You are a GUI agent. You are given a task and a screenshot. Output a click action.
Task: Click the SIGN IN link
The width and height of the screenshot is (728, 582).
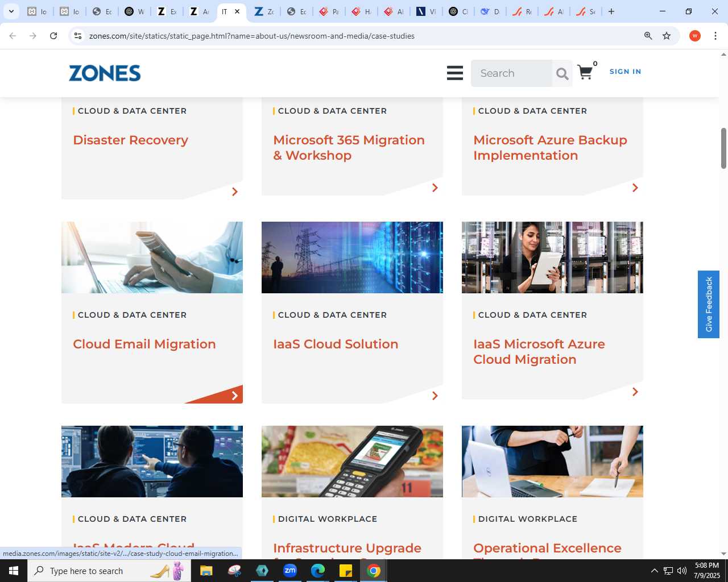625,72
